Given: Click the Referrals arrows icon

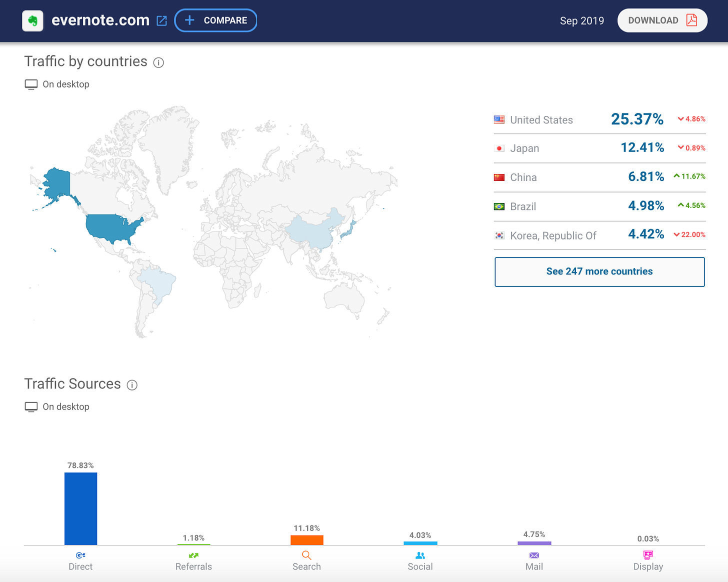Looking at the screenshot, I should click(193, 555).
